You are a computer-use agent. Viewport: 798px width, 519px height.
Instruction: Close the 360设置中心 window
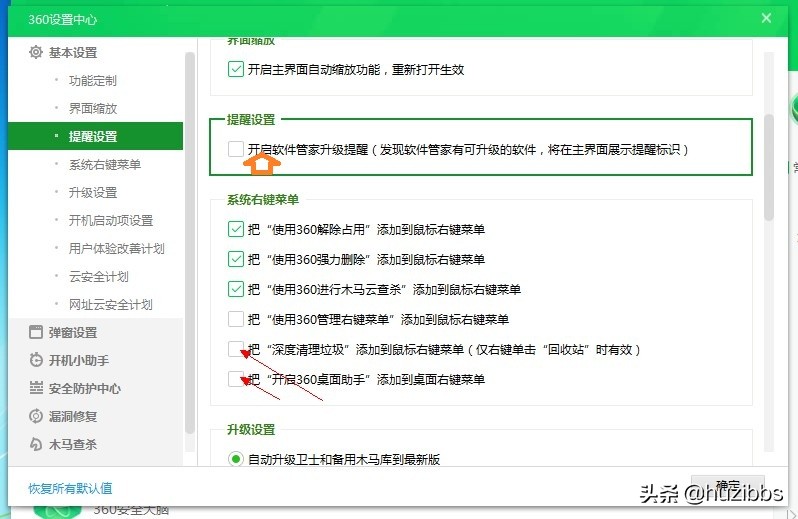[766, 19]
